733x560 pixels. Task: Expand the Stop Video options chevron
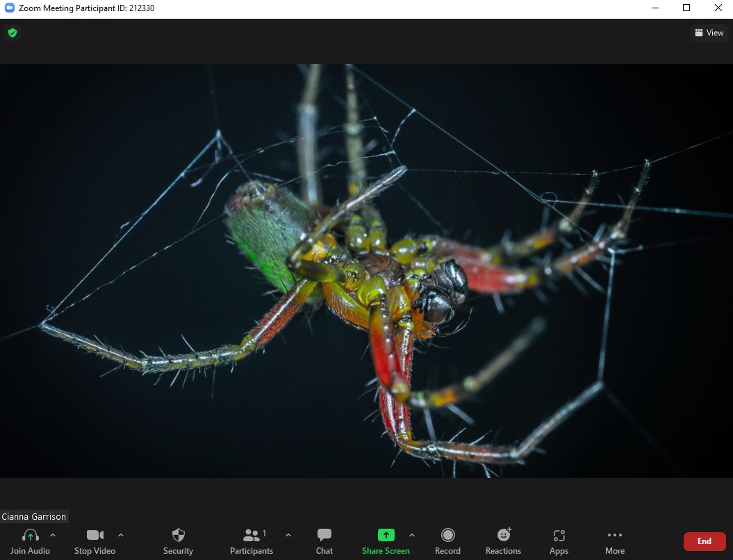pyautogui.click(x=120, y=536)
